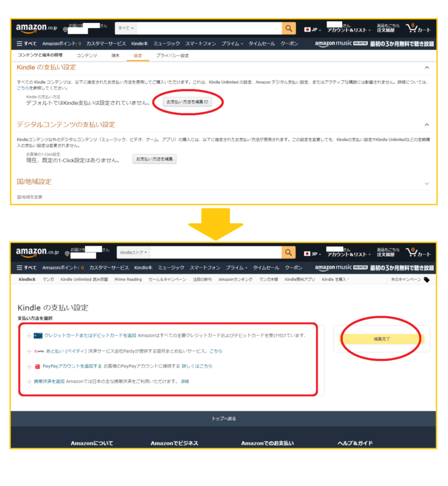Click 国/地域を変更 link

30,197
